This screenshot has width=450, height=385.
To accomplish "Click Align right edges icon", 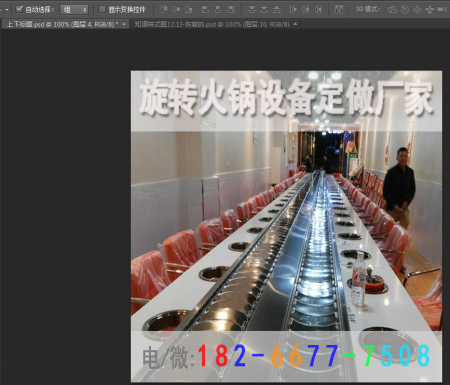I will coord(230,9).
